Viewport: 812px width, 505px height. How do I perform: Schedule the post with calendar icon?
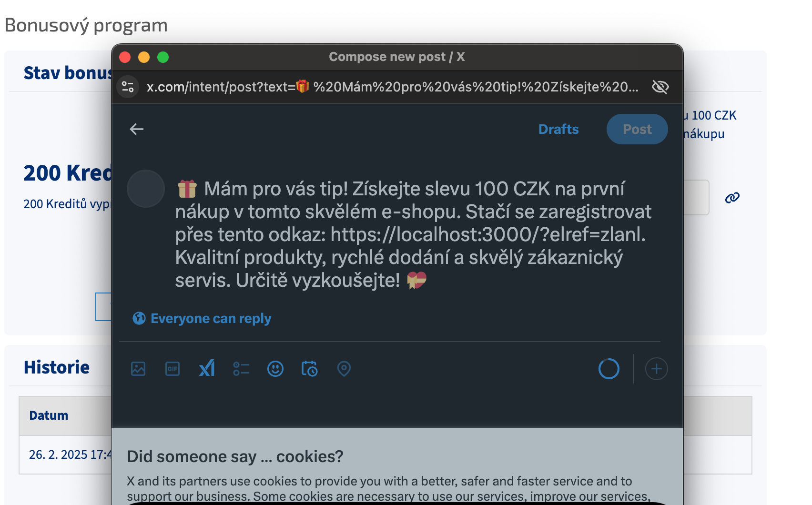tap(310, 369)
